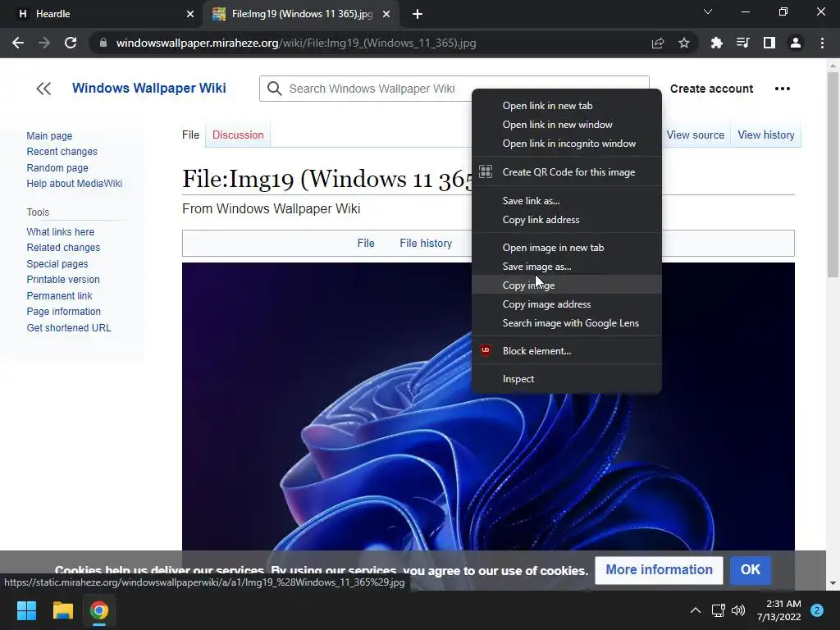The width and height of the screenshot is (840, 630).
Task: Select Save link as...
Action: [x=566, y=200]
